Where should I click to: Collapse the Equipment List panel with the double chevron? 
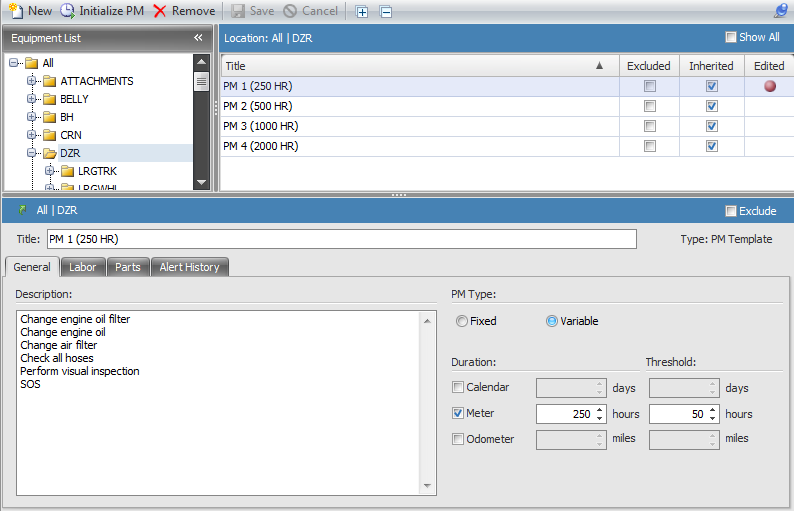(198, 37)
